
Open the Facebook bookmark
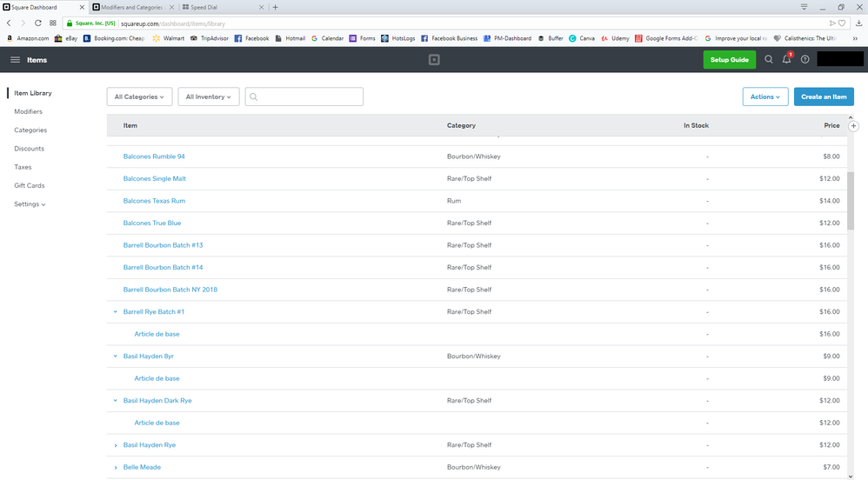(252, 38)
